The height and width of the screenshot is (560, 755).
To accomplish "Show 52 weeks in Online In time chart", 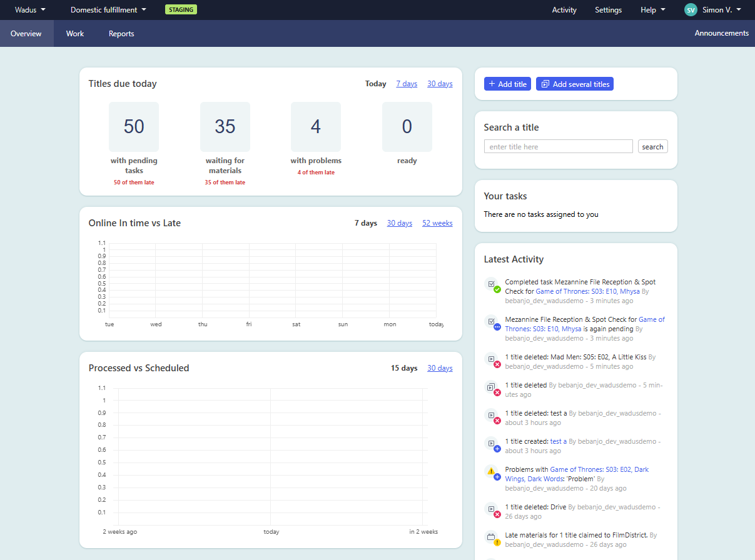I will pos(437,223).
